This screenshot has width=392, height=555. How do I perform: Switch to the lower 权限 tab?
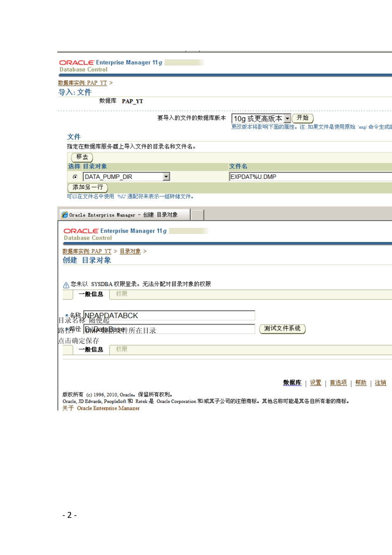(122, 349)
